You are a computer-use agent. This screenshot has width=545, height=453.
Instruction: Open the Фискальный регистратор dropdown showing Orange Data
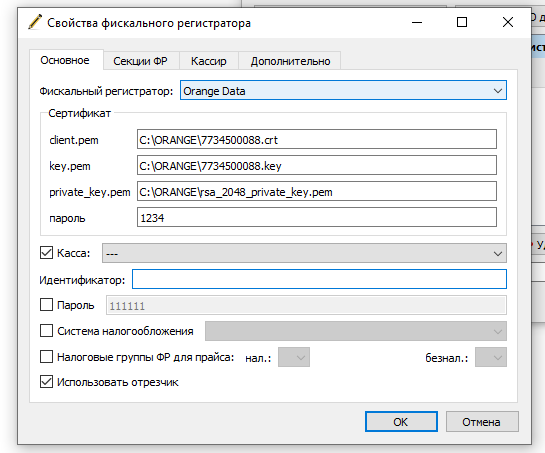pos(343,90)
